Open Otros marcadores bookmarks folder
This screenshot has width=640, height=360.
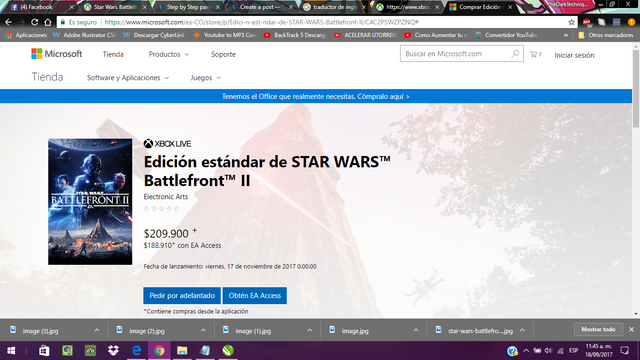click(606, 35)
